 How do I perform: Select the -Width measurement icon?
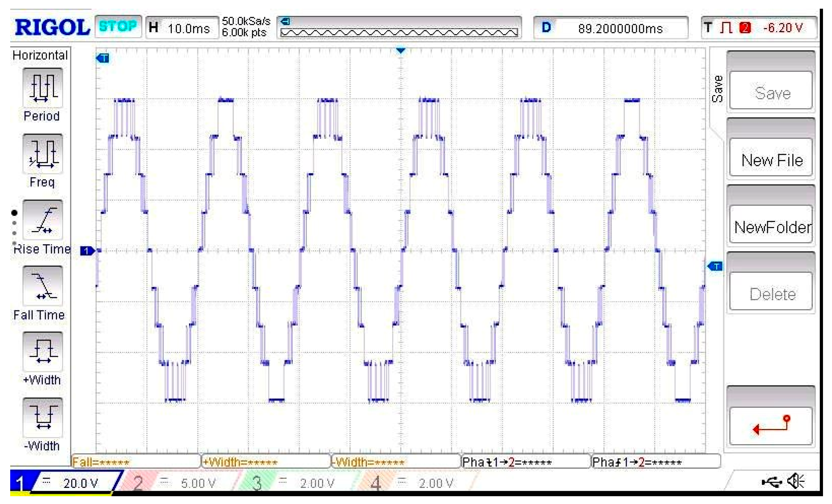click(43, 418)
